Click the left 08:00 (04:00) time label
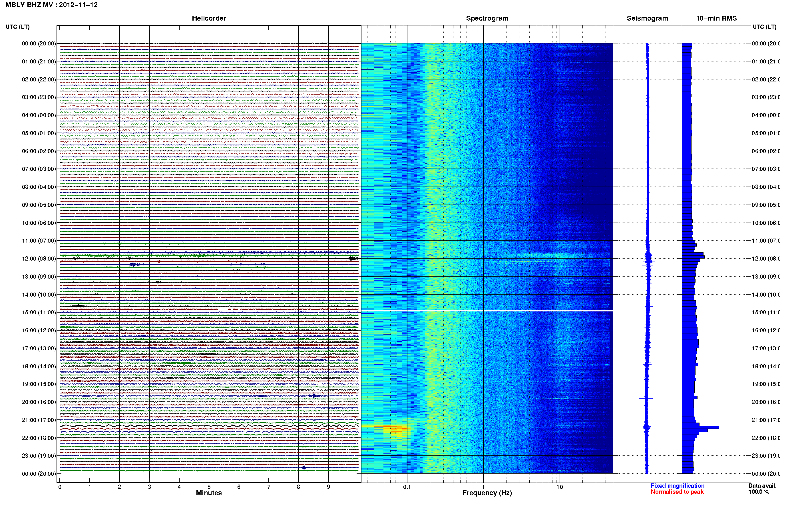This screenshot has width=812, height=508. pos(39,187)
